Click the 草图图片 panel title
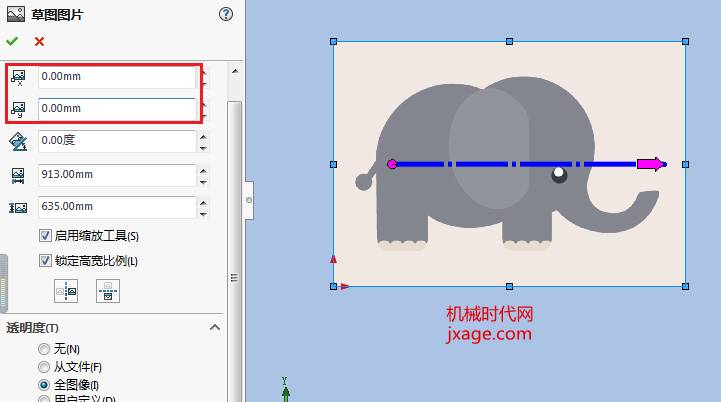Screen dimensions: 721x402 (x=57, y=15)
